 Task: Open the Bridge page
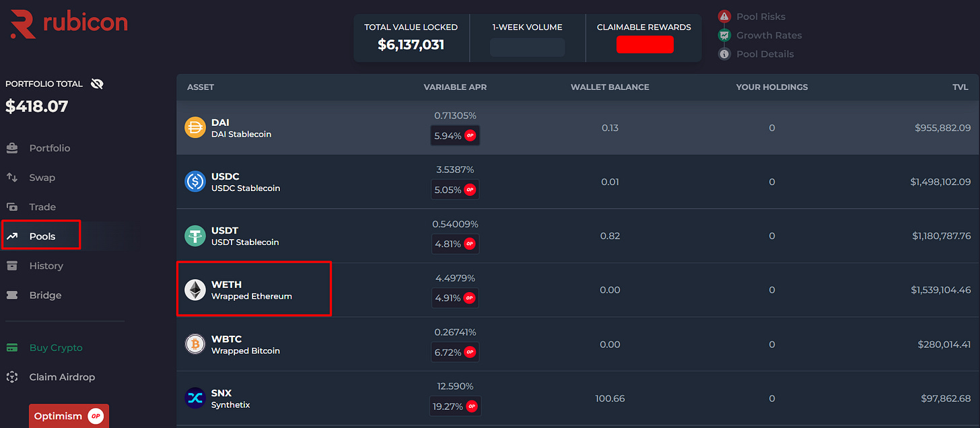coord(45,295)
